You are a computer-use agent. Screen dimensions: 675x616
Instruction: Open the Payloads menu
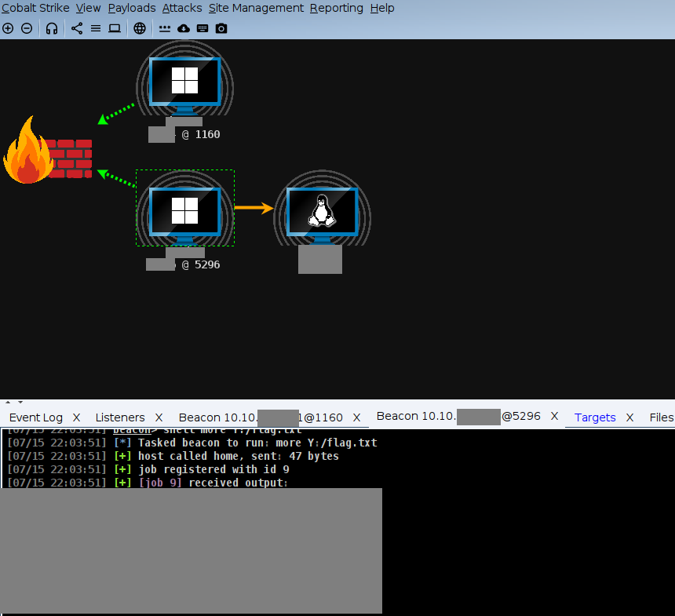pos(132,8)
